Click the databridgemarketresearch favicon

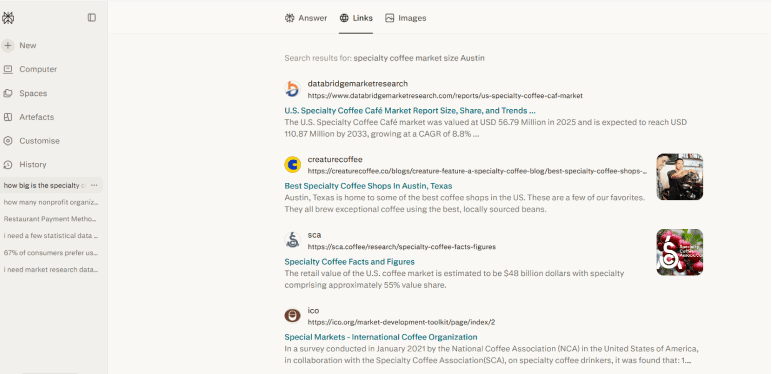(292, 89)
